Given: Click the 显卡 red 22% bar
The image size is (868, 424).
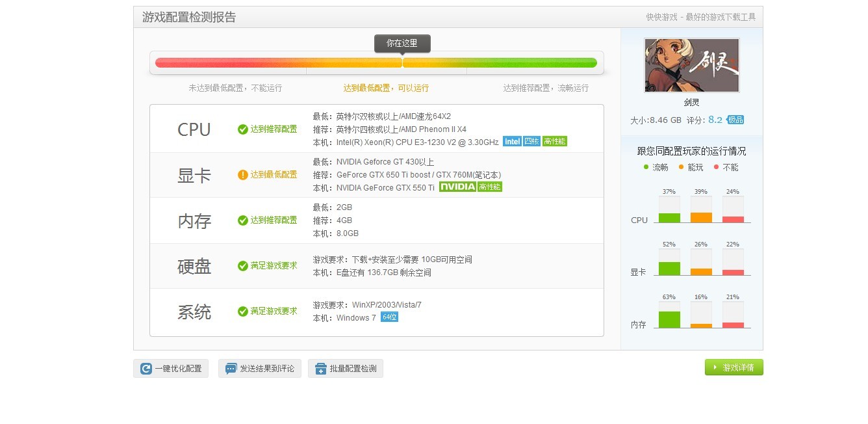Looking at the screenshot, I should pos(733,272).
